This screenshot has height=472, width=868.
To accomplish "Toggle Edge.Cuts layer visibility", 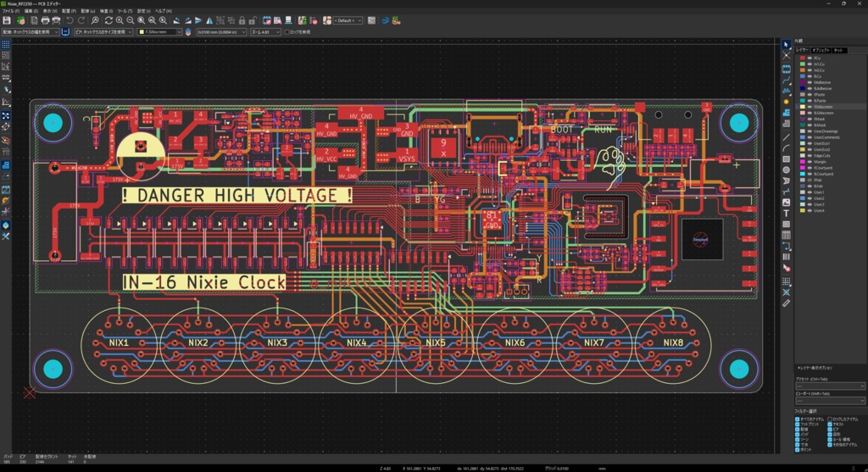I will tap(810, 155).
